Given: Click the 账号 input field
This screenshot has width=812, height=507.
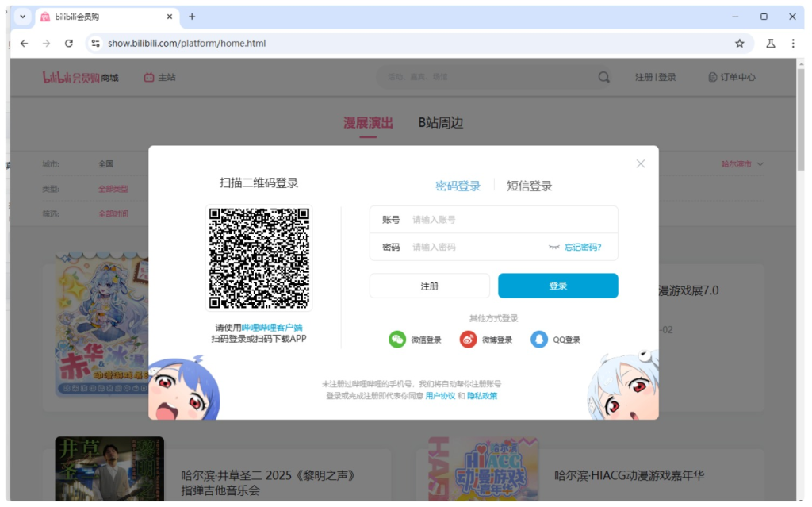Looking at the screenshot, I should [493, 220].
